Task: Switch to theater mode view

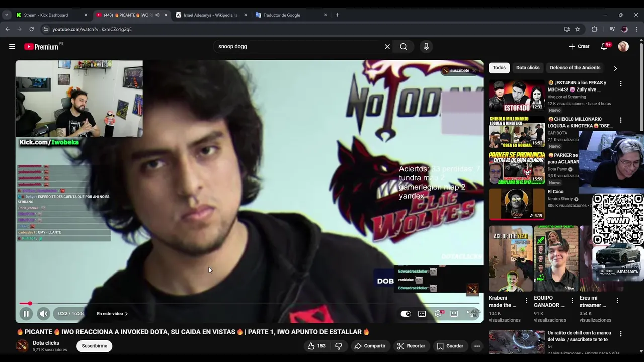Action: click(x=454, y=314)
